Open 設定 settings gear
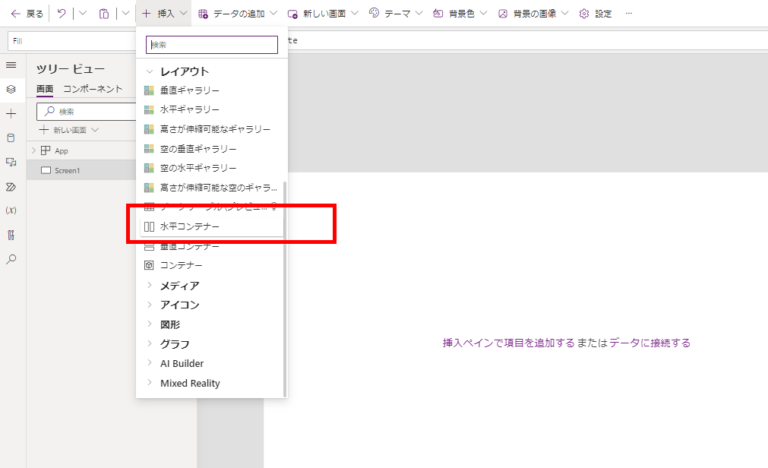 [x=596, y=14]
